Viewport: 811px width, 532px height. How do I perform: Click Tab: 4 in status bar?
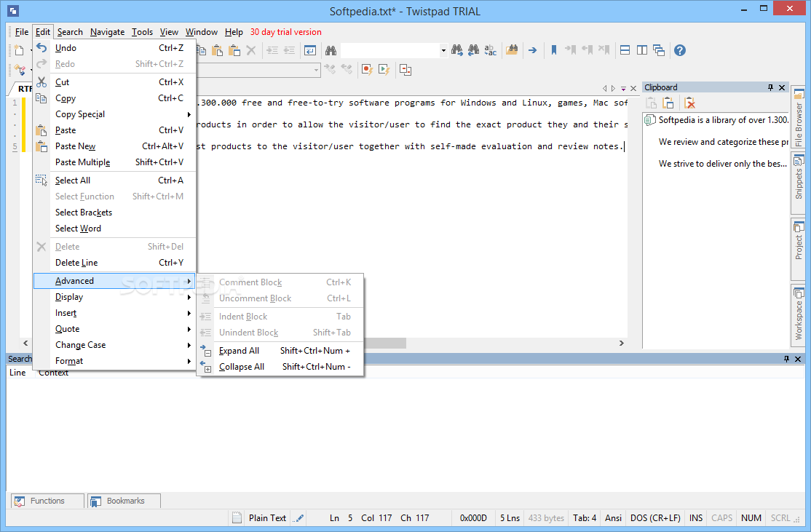point(585,518)
